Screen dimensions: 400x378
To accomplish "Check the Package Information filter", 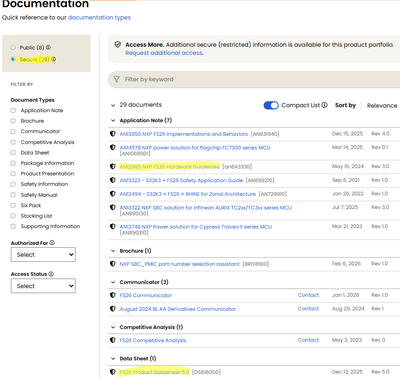I will 13,163.
